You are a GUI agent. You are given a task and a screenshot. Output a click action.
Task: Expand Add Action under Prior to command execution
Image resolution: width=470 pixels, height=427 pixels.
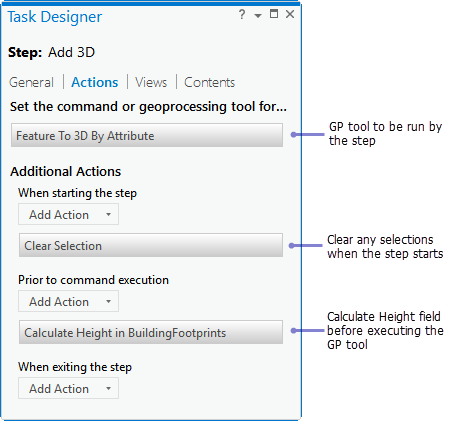point(68,301)
